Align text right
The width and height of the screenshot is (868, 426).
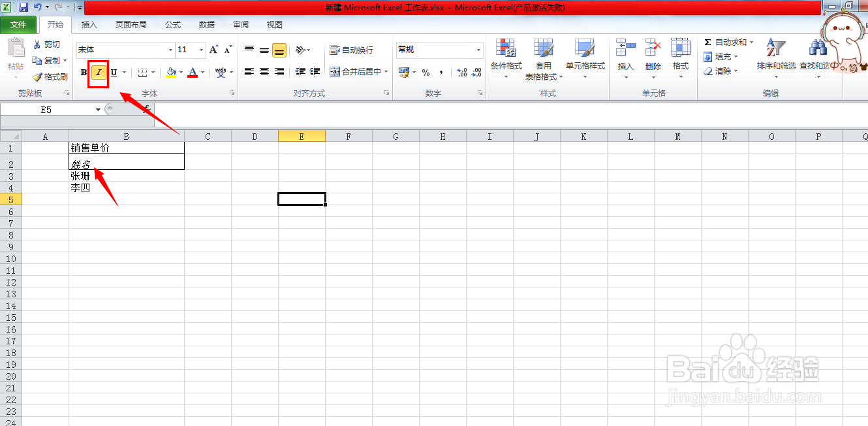[x=279, y=72]
